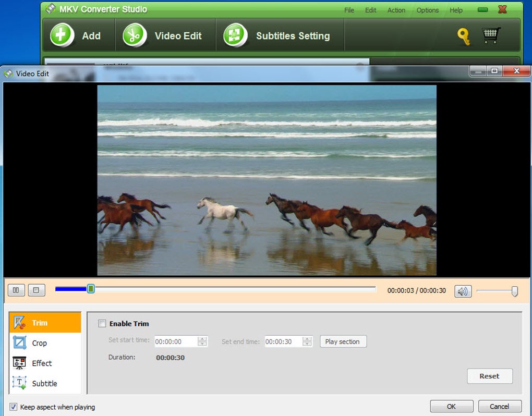This screenshot has height=416, width=532.
Task: Enable the Enable Trim checkbox
Action: point(102,323)
